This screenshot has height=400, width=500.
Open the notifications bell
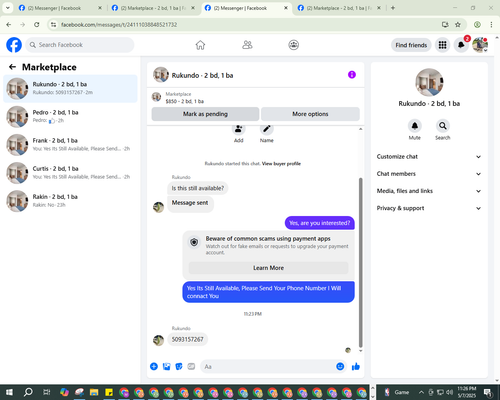point(461,45)
